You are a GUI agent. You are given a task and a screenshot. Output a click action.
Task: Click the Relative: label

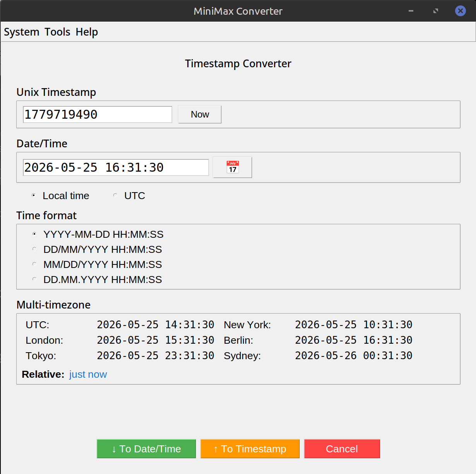point(43,375)
